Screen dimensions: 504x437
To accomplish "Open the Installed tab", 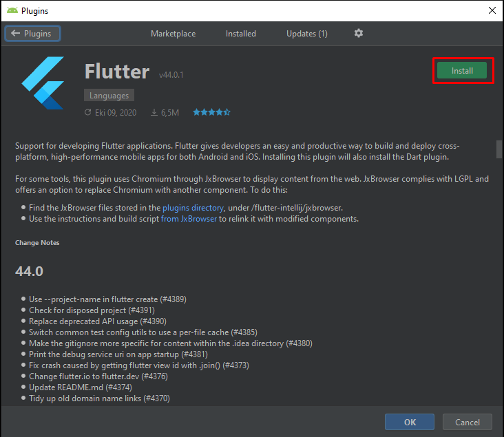I will coord(241,34).
